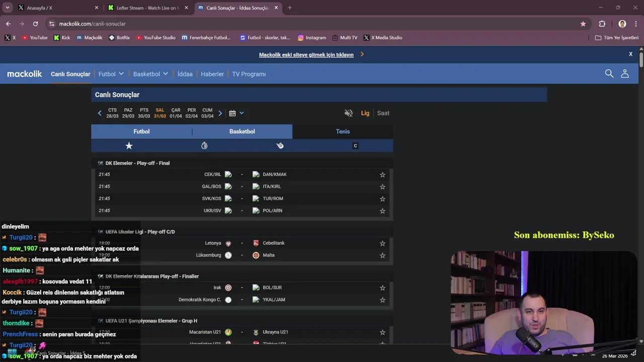Open DK Elemeler Play-off Final league header
644x362 pixels.
137,163
